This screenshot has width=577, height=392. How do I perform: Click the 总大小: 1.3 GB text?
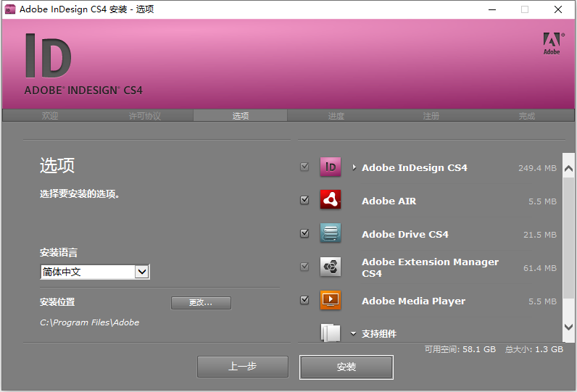coord(534,349)
